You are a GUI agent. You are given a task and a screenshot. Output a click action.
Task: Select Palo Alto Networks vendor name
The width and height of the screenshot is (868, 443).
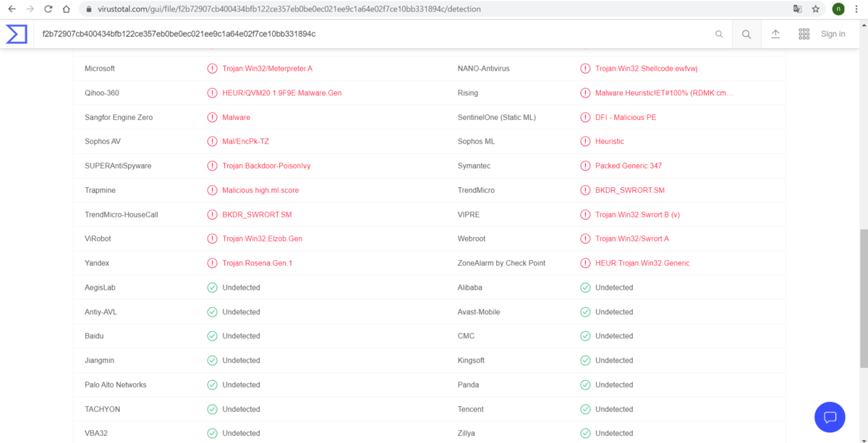(x=116, y=385)
